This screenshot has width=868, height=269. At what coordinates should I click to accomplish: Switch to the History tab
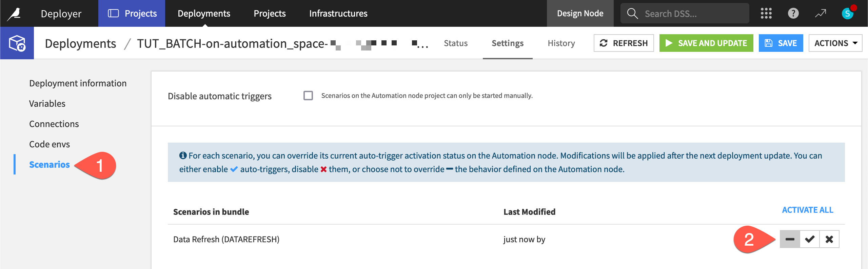tap(561, 43)
